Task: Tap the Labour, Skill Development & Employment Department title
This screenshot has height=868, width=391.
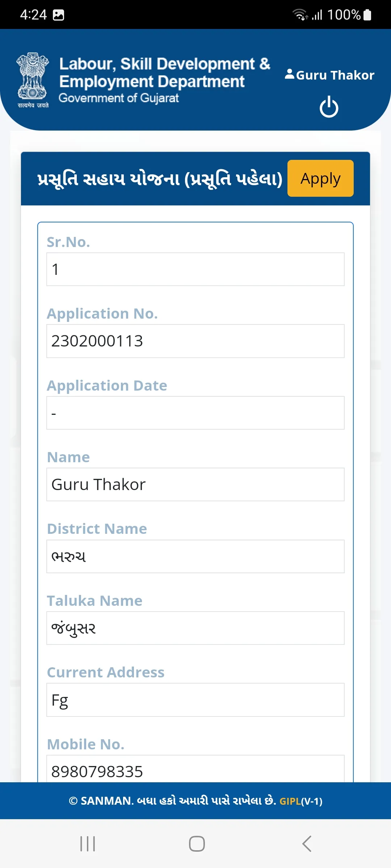Action: pyautogui.click(x=165, y=72)
